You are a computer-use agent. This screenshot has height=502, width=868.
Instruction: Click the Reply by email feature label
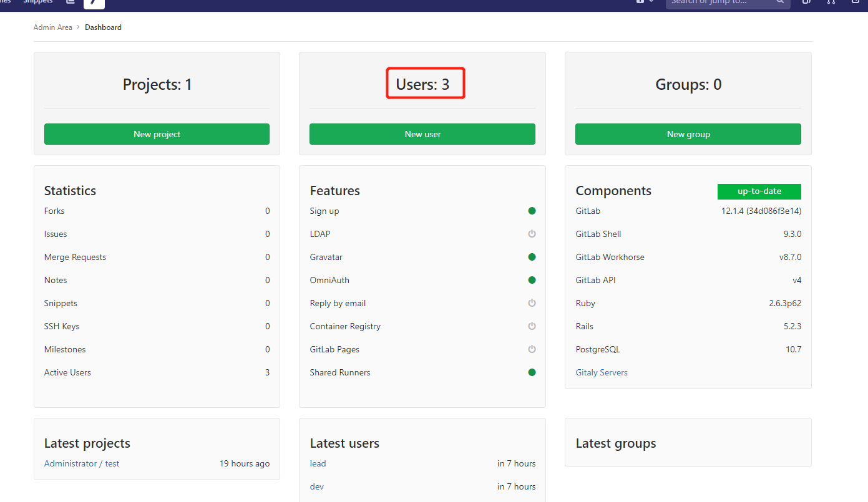click(338, 303)
